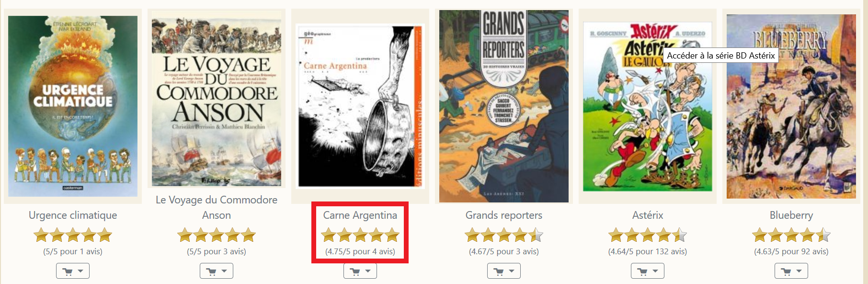Follow the Carne Argentina title link
Viewport: 868px width, 284px height.
360,215
